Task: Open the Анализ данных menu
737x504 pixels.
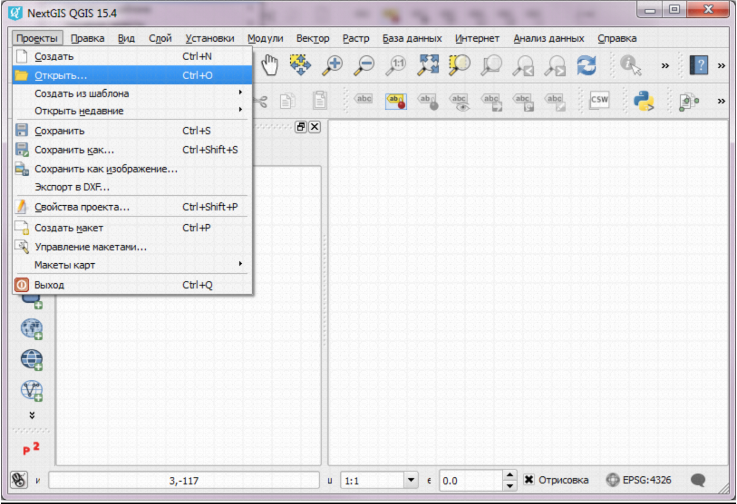Action: [x=549, y=39]
